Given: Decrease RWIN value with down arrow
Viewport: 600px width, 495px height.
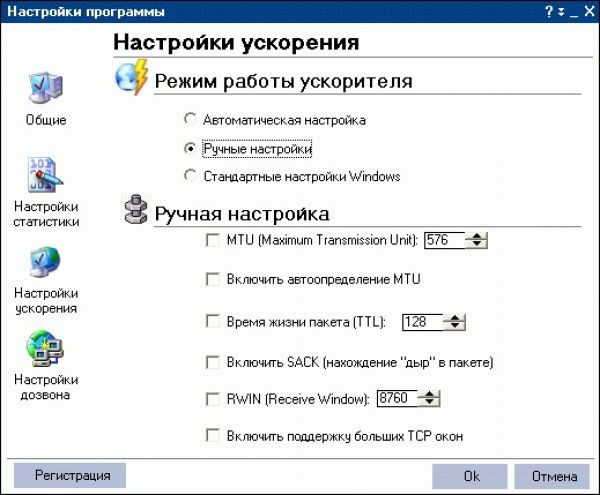Looking at the screenshot, I should (x=429, y=402).
